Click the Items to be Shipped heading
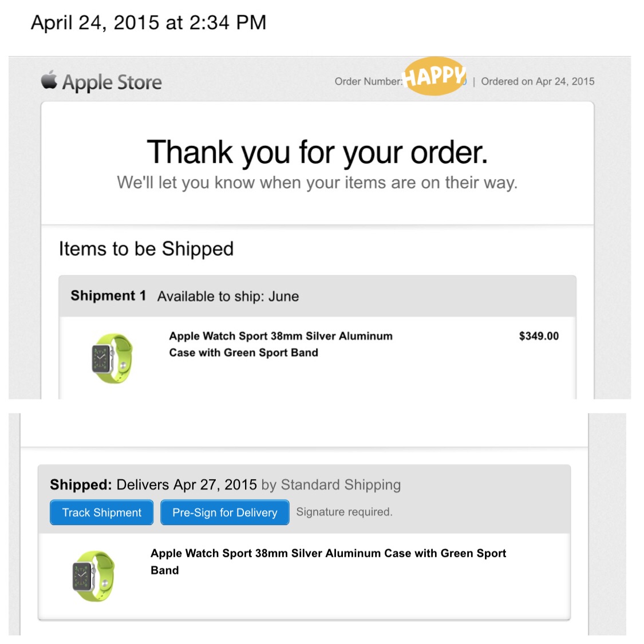 click(146, 249)
